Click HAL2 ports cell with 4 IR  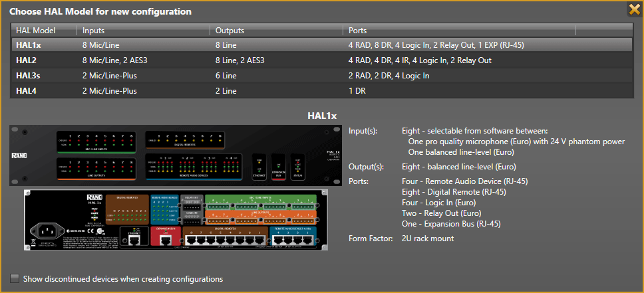[420, 60]
